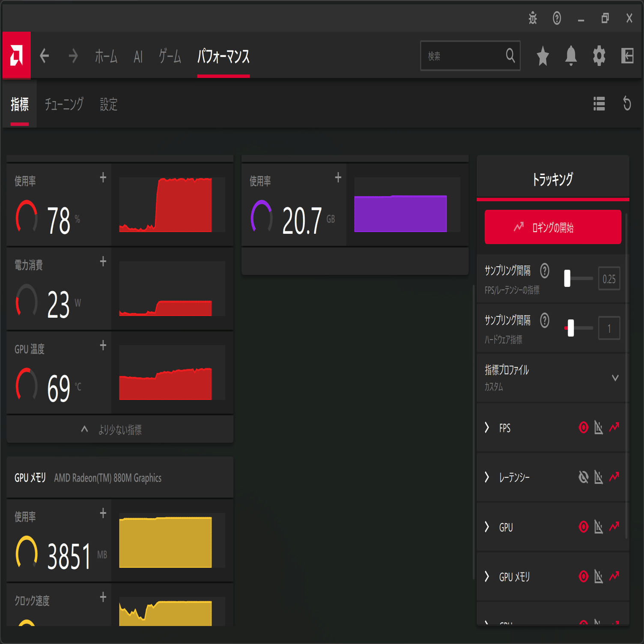Add the 78 % 使用率 metric with plus
This screenshot has height=644, width=644.
coord(103,177)
